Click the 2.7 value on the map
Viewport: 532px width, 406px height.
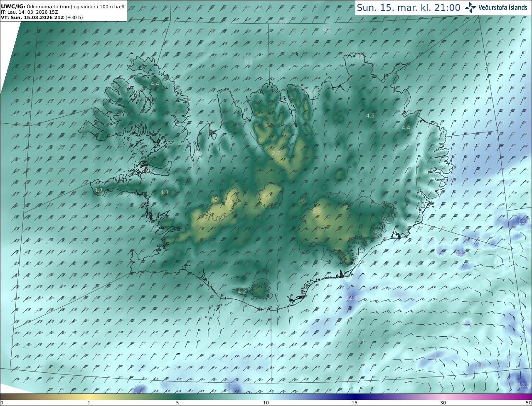tap(276, 154)
